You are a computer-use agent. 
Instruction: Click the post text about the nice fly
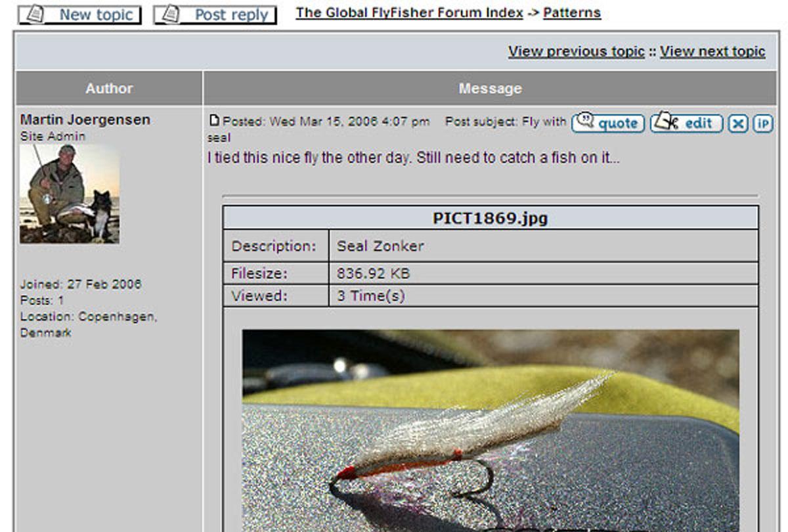413,158
